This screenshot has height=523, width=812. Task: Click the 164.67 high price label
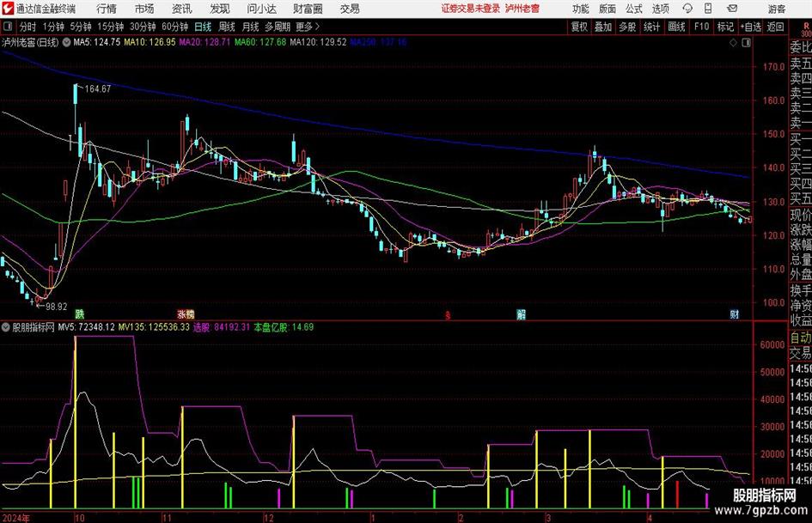pos(97,89)
